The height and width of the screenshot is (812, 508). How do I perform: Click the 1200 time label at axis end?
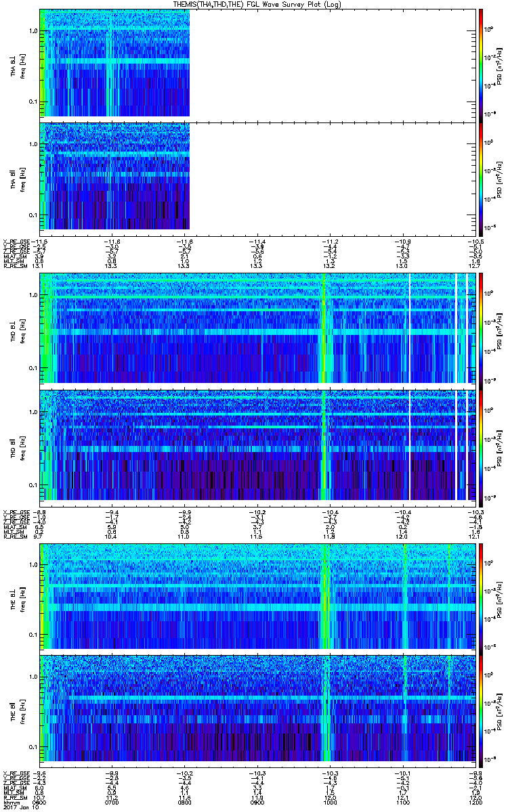point(474,803)
